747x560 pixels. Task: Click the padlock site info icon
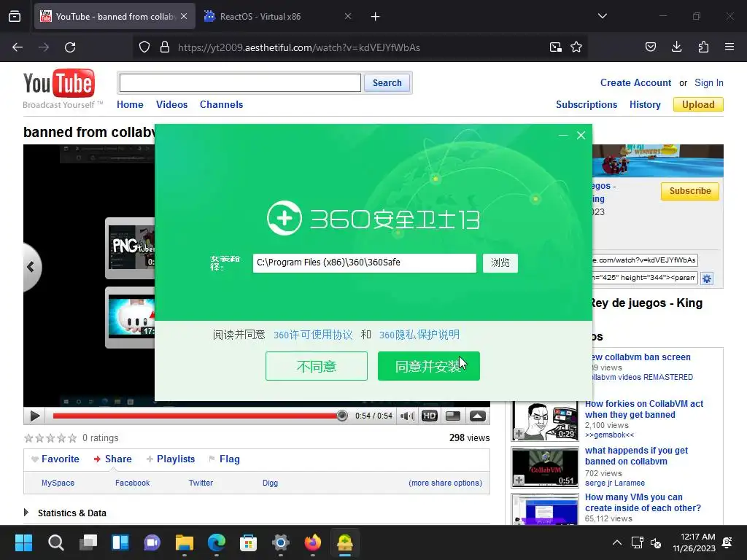[165, 47]
